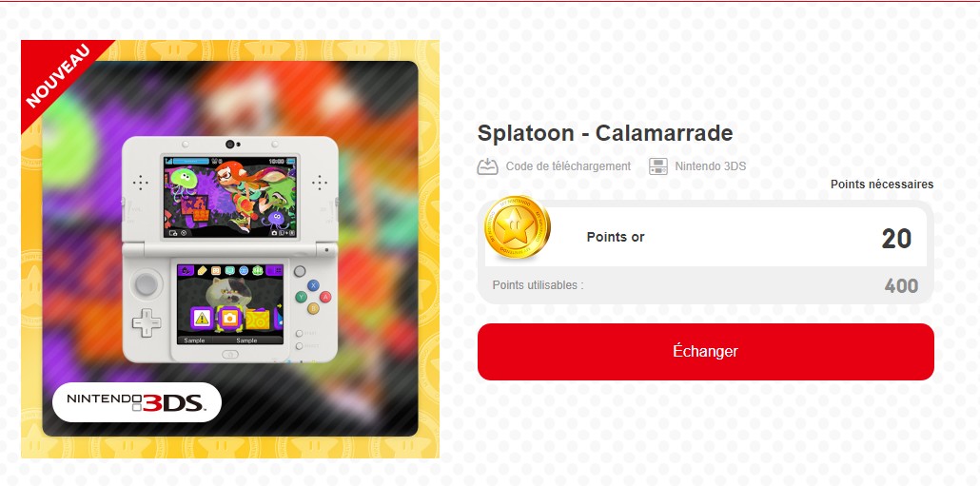Click the NOUVEAU corner ribbon
Image resolution: width=980 pixels, height=486 pixels.
[58, 75]
